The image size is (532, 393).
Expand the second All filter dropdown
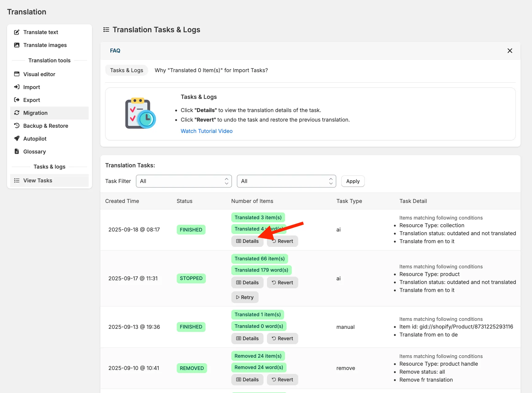click(287, 181)
